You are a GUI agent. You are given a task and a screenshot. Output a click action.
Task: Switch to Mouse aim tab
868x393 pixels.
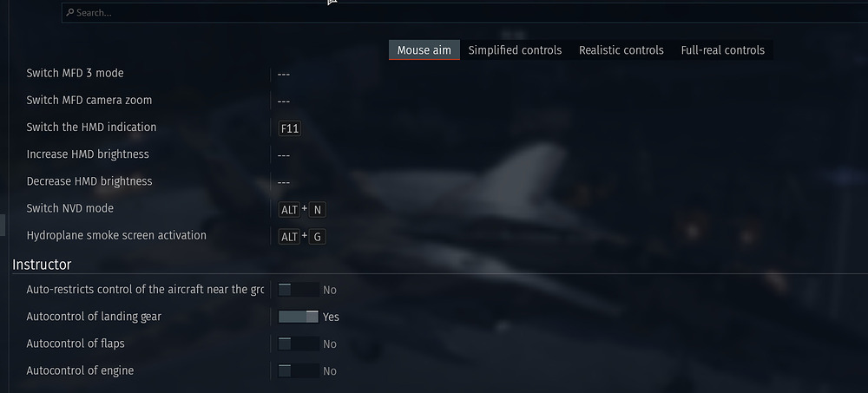tap(424, 50)
